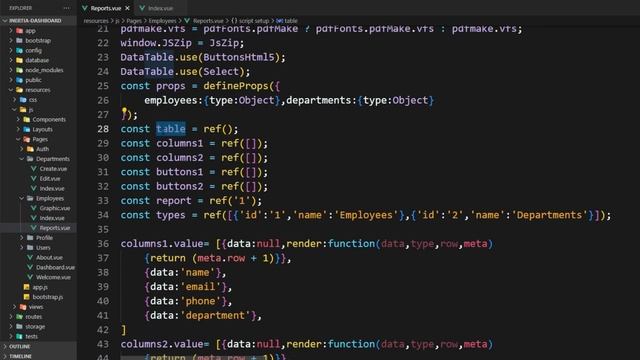The height and width of the screenshot is (360, 640).
Task: Click the 'Employees' breadcrumb segment
Action: point(162,20)
